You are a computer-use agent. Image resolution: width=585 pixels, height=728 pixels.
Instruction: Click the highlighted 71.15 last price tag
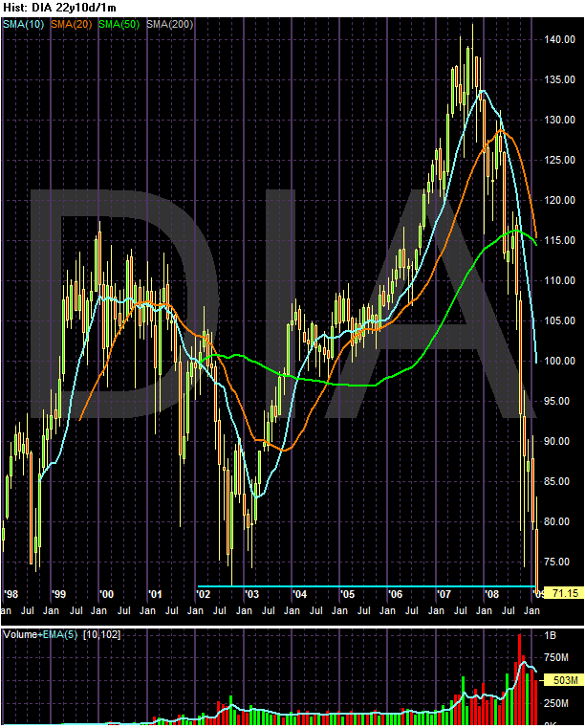pyautogui.click(x=564, y=593)
